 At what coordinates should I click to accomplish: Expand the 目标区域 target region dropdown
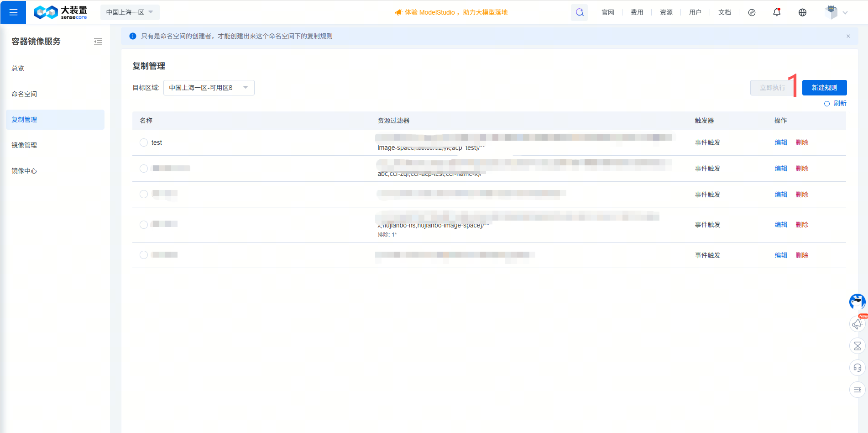click(x=209, y=88)
